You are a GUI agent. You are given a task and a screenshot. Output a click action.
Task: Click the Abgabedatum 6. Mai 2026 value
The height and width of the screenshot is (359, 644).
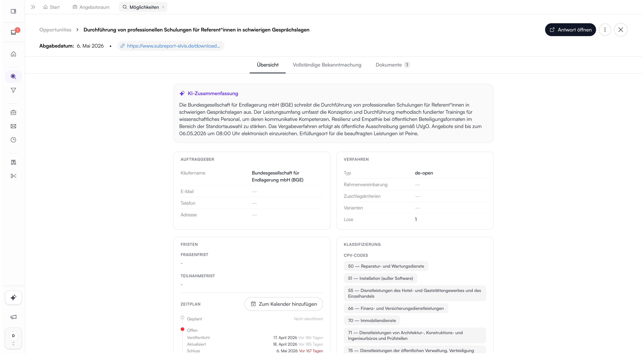click(x=90, y=46)
